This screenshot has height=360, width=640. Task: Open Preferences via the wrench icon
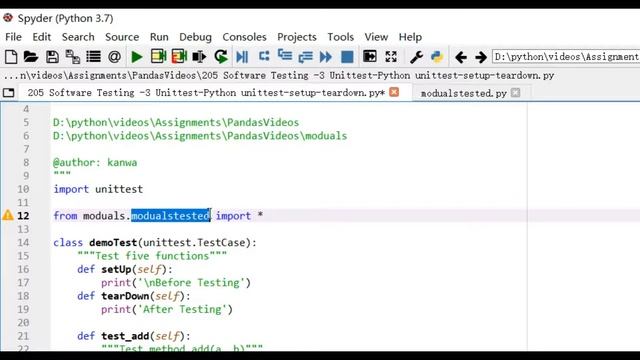(416, 57)
